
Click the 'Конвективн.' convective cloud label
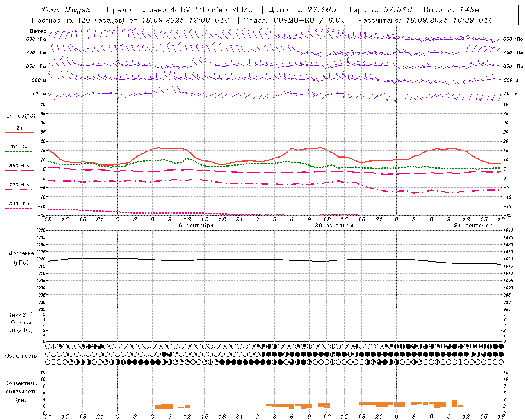21,383
